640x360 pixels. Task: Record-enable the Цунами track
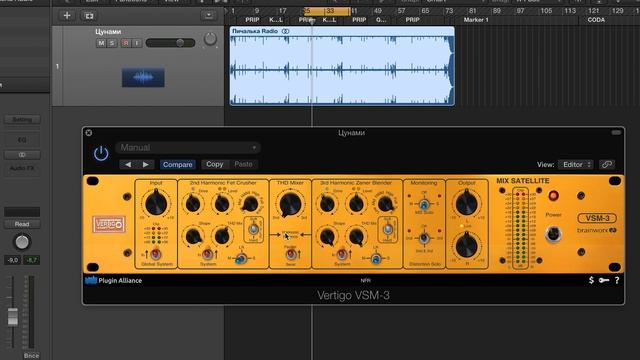(126, 43)
